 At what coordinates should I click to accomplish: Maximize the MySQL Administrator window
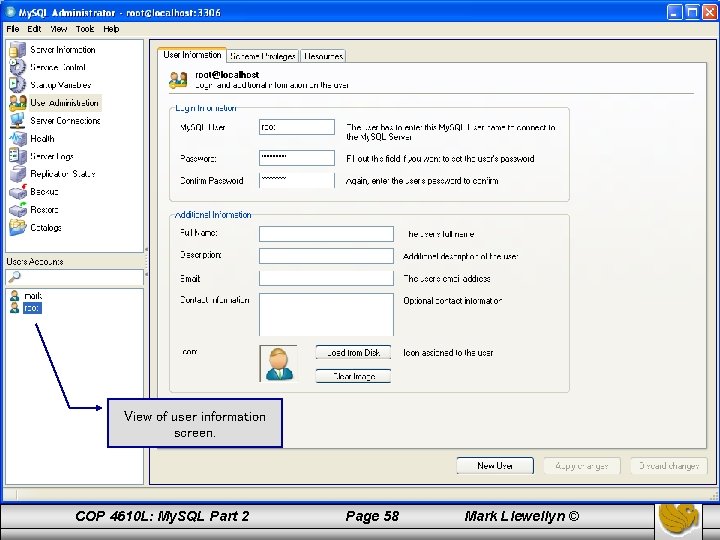[x=692, y=12]
